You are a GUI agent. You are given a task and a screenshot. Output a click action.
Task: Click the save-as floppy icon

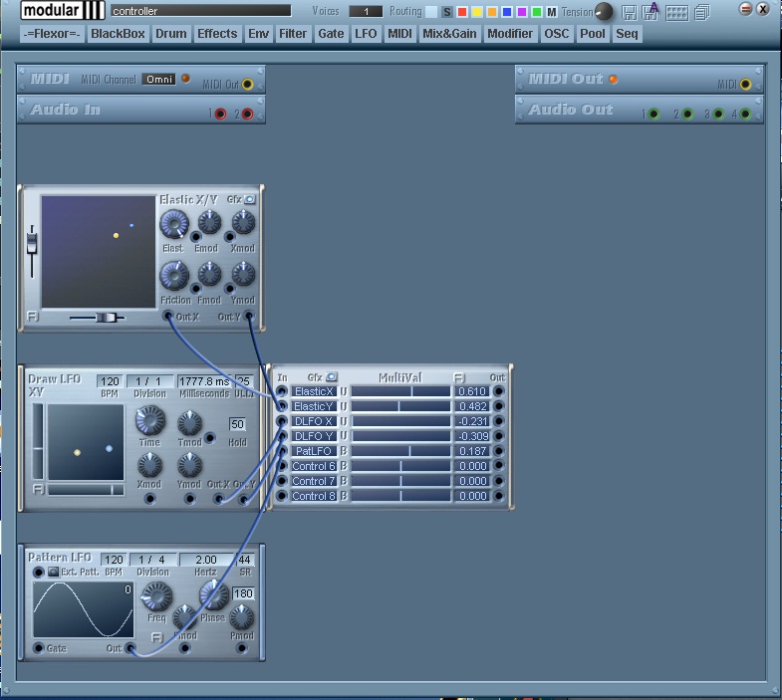[x=651, y=12]
